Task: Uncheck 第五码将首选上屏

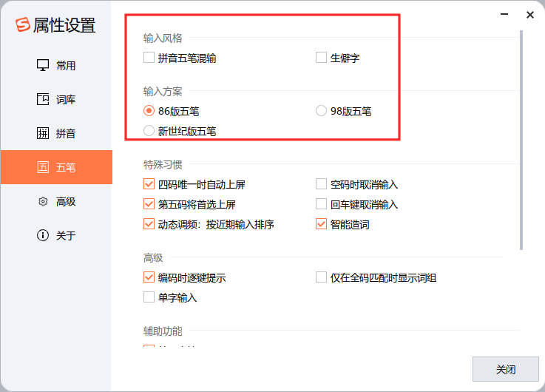Action: click(149, 204)
